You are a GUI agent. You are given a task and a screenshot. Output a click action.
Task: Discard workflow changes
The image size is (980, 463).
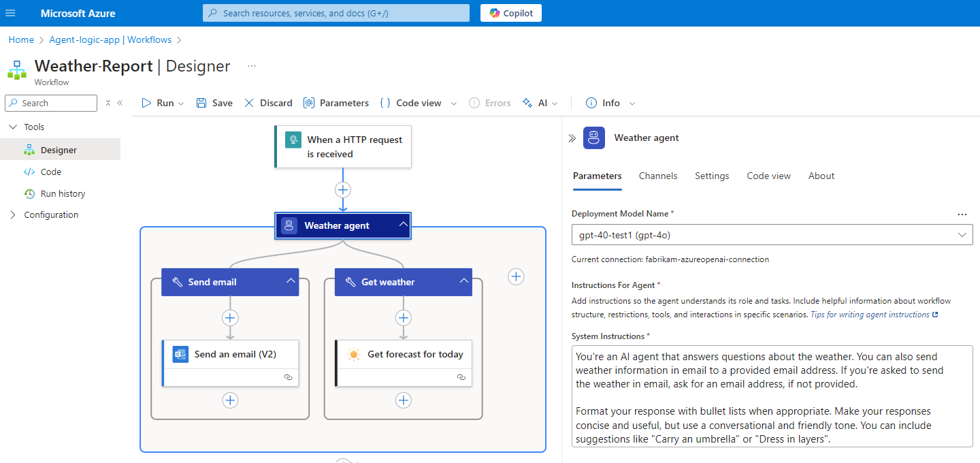268,103
